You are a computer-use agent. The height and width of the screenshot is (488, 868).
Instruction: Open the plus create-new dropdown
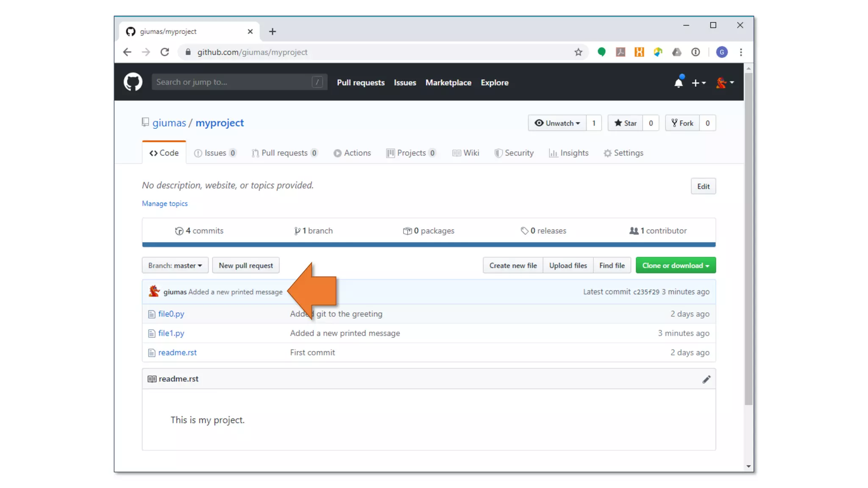[698, 83]
